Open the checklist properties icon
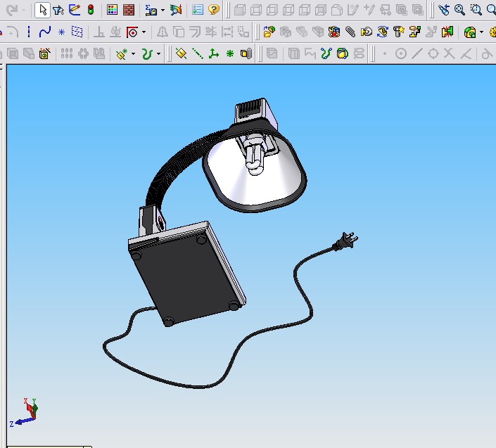Screen dimensions: 496x448 (x=198, y=10)
